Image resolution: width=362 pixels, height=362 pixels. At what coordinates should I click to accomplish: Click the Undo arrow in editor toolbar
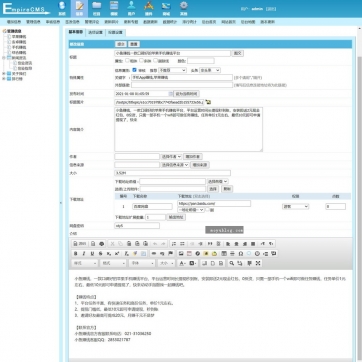155,244
